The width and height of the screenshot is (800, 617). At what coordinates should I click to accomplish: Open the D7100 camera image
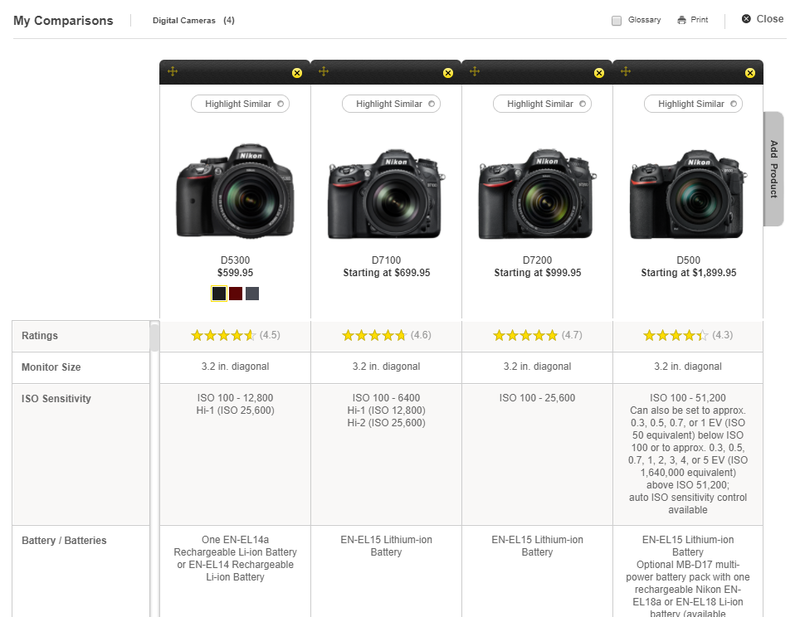(386, 194)
